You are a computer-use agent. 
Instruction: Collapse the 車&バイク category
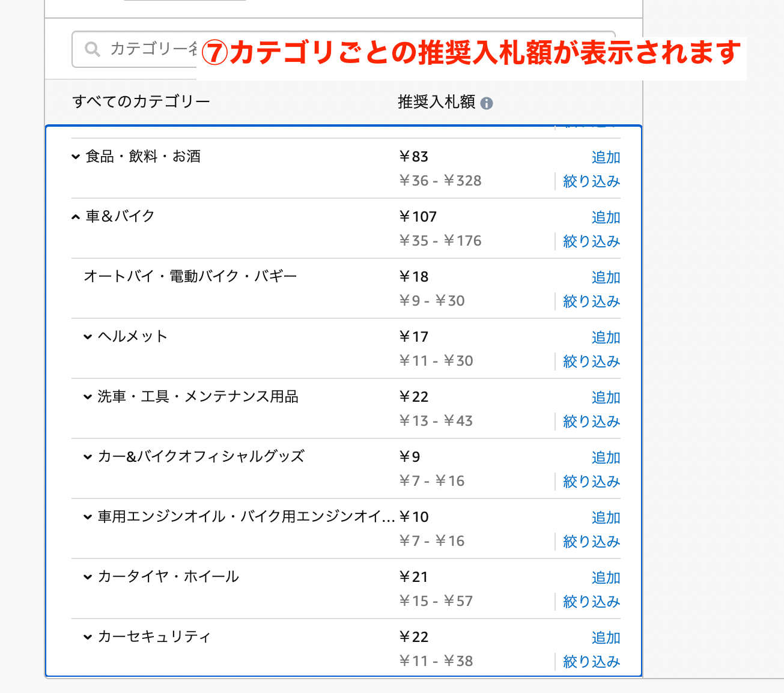[x=76, y=215]
